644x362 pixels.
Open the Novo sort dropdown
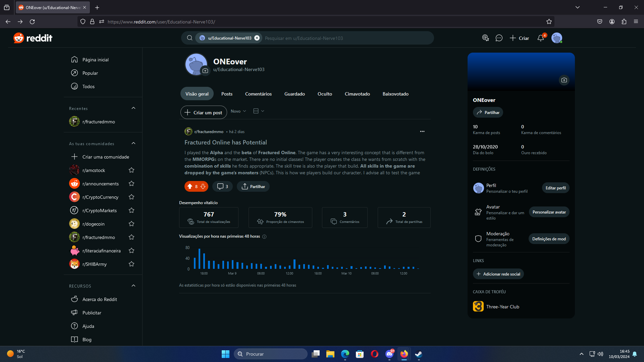(x=238, y=111)
